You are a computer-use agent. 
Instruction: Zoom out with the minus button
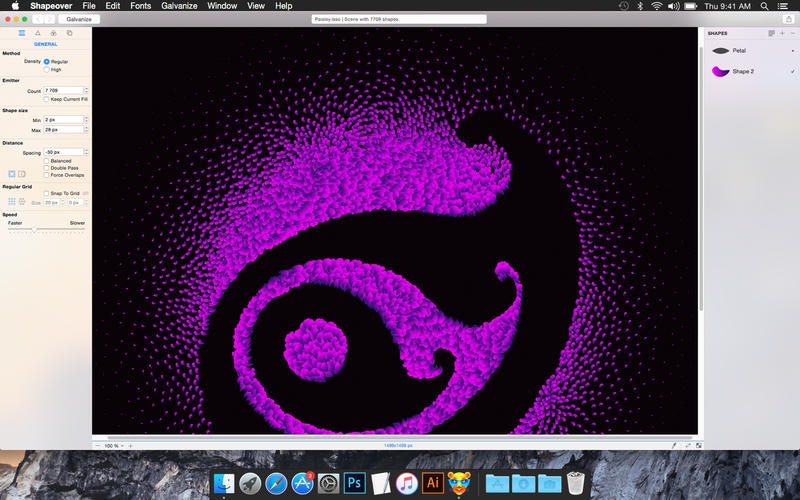[x=97, y=446]
